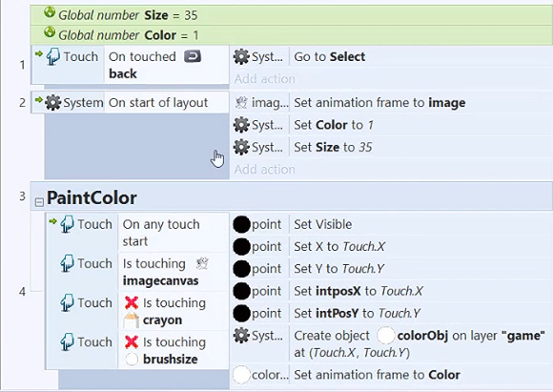This screenshot has height=392, width=553.
Task: Click the System gear icon for Go to Select
Action: tap(241, 57)
